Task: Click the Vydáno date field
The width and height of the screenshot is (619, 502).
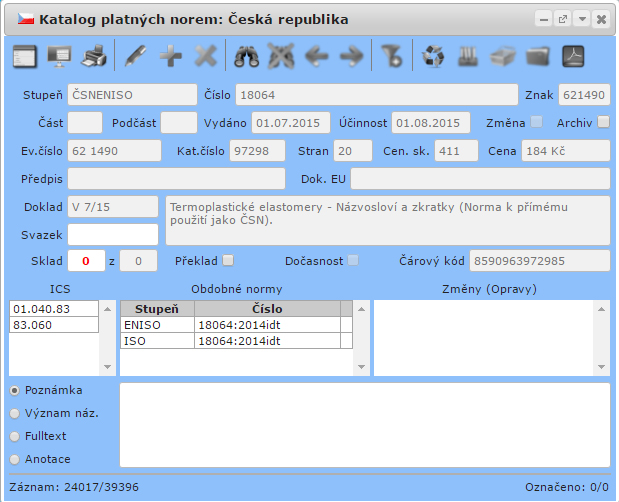Action: coord(291,123)
